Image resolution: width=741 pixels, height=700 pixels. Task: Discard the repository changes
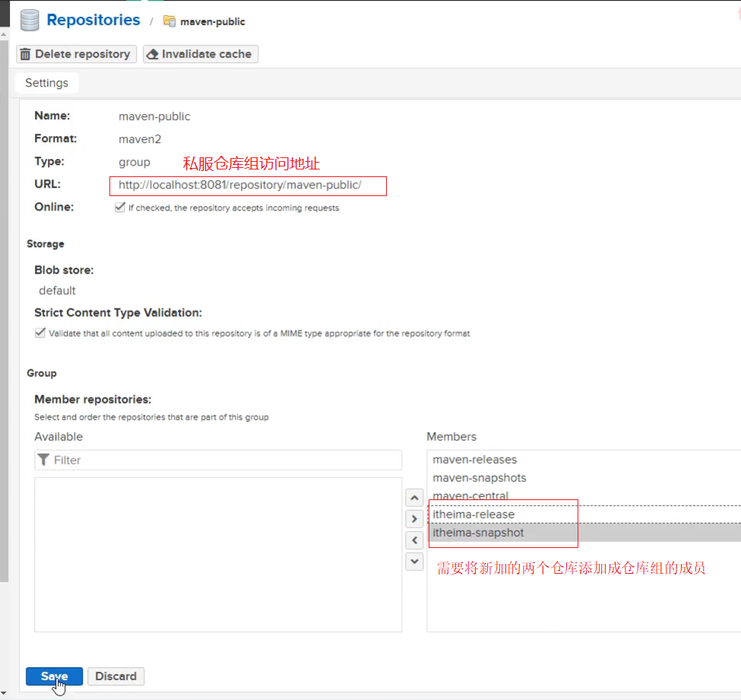pyautogui.click(x=116, y=676)
